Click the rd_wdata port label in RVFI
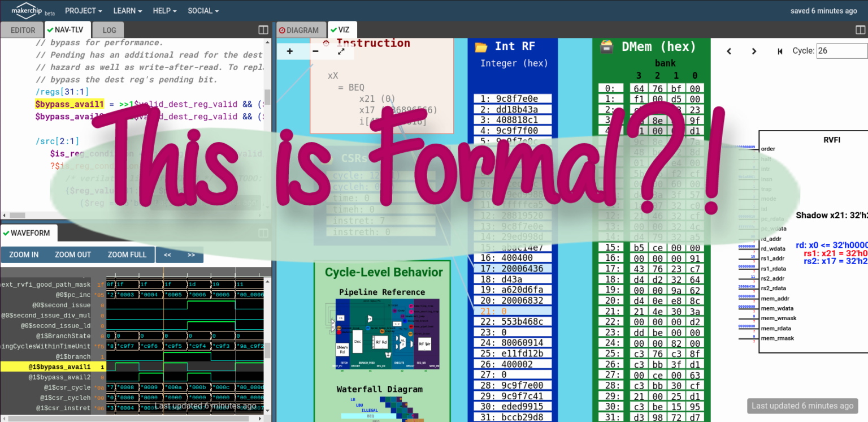Viewport: 868px width, 422px height. [x=773, y=249]
